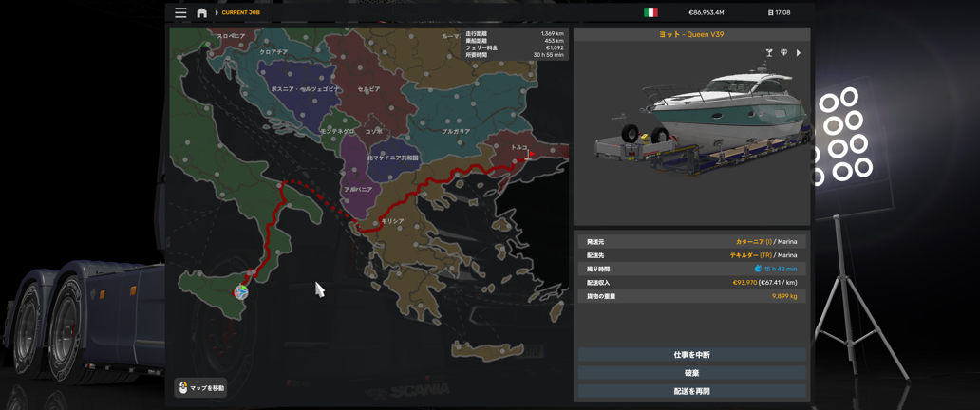Click the in-game clock showing 17:08
This screenshot has height=410, width=980.
coord(779,13)
